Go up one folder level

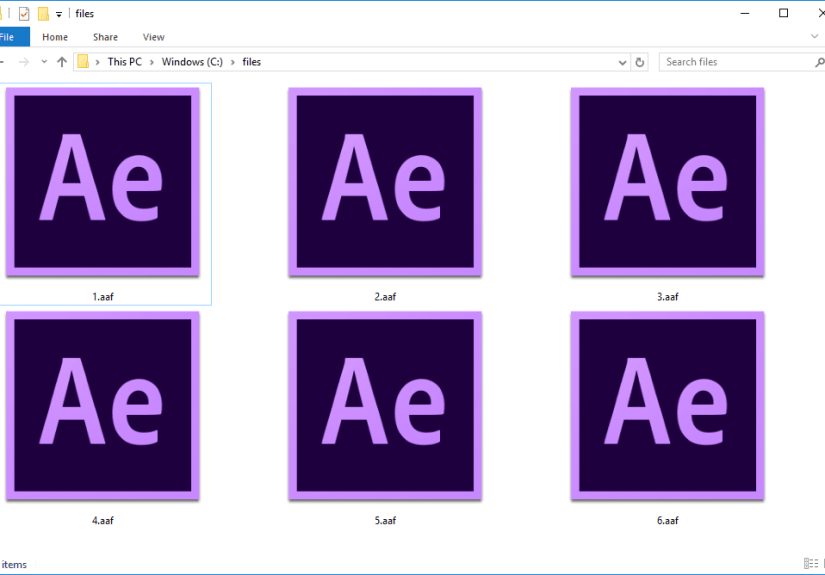pyautogui.click(x=62, y=62)
